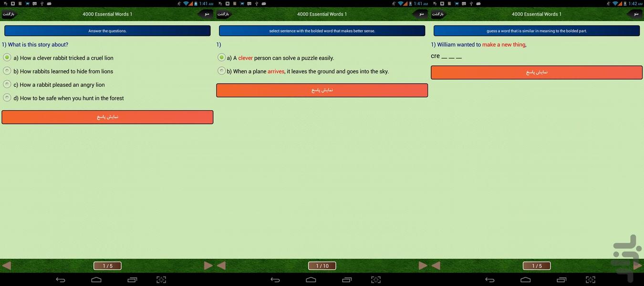The image size is (644, 286).
Task: Select answer 'How a rabbit pleased an angry lion'
Action: tap(7, 84)
